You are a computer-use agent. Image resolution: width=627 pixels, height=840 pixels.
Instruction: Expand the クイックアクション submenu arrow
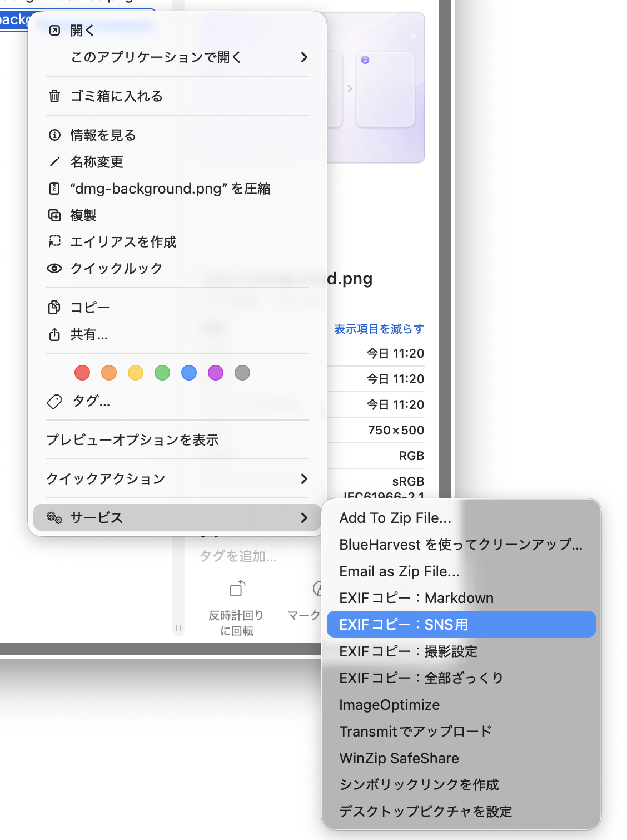pyautogui.click(x=303, y=479)
